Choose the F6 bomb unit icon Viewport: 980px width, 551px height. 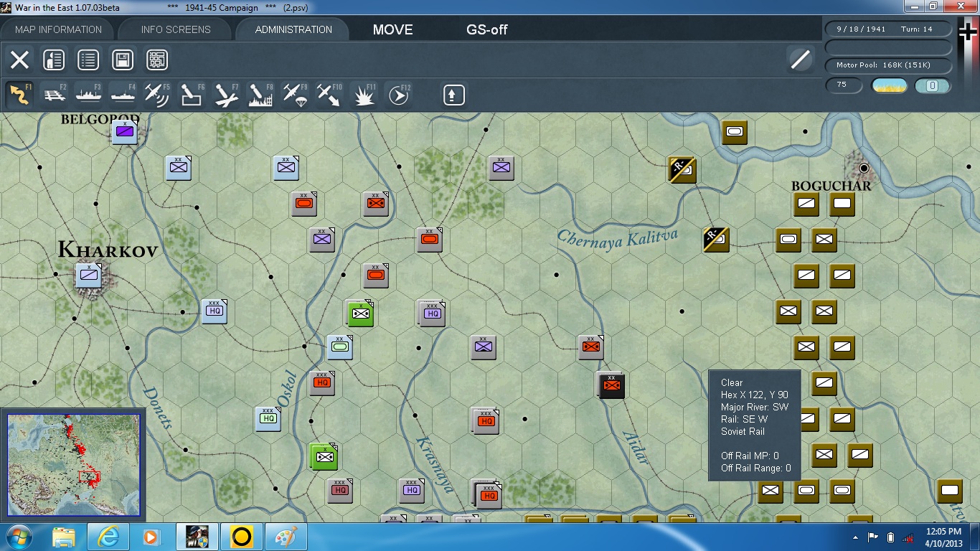pyautogui.click(x=192, y=95)
